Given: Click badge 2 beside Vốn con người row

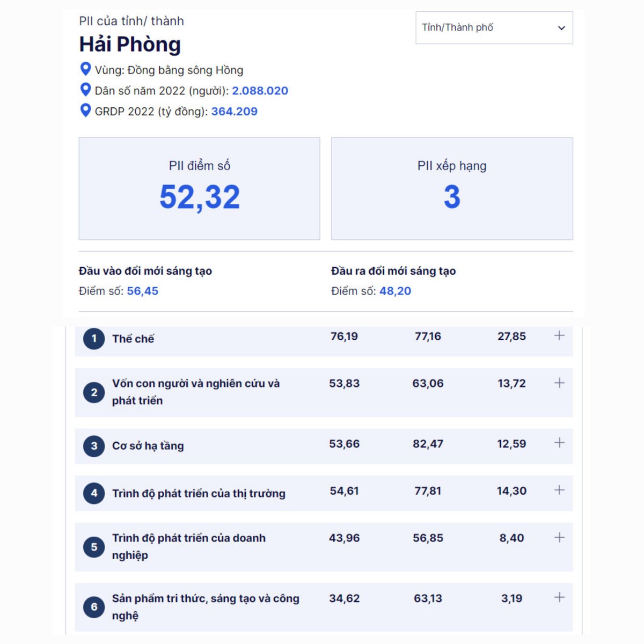Looking at the screenshot, I should [x=94, y=392].
